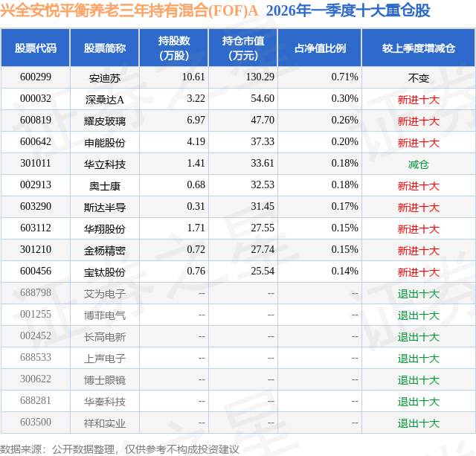Select stock code 301210
The height and width of the screenshot is (456, 476).
(36, 249)
